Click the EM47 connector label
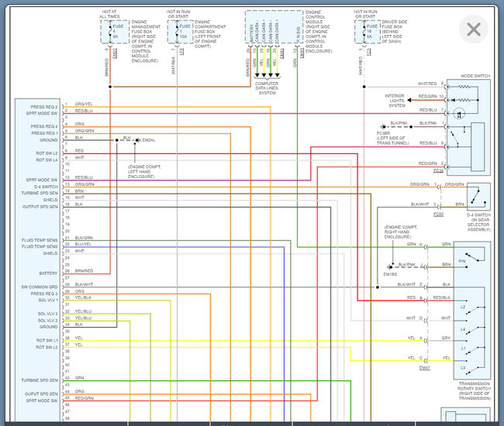The width and height of the screenshot is (504, 426). [x=425, y=368]
